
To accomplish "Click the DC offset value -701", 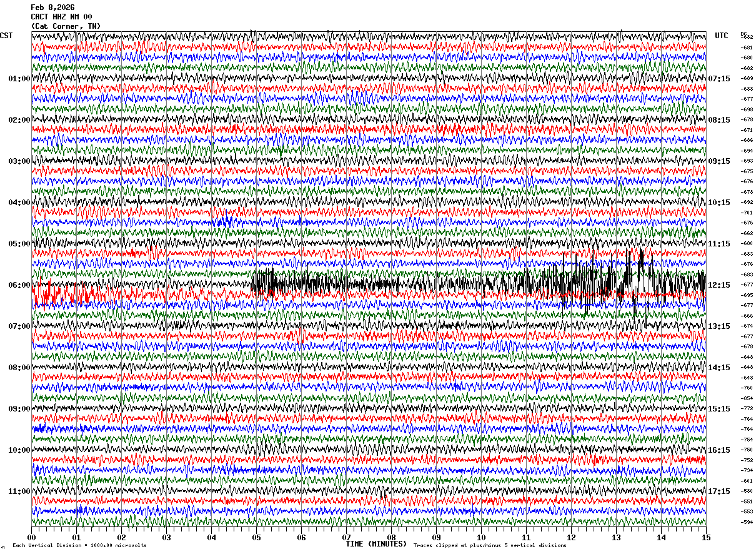I will point(747,213).
